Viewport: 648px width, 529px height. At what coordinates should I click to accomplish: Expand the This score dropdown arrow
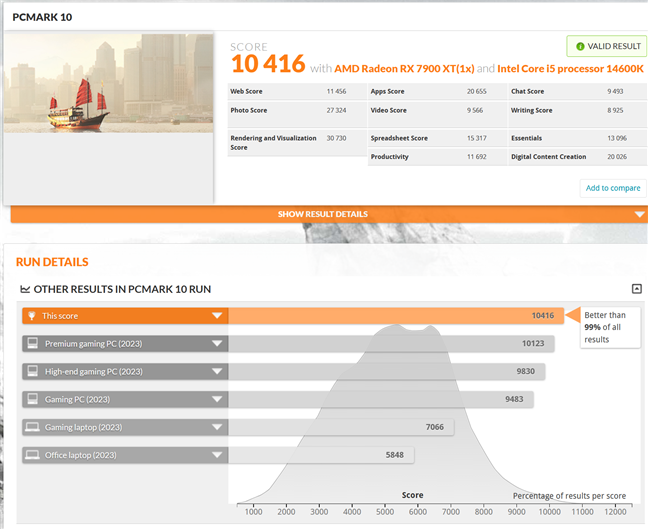point(217,316)
